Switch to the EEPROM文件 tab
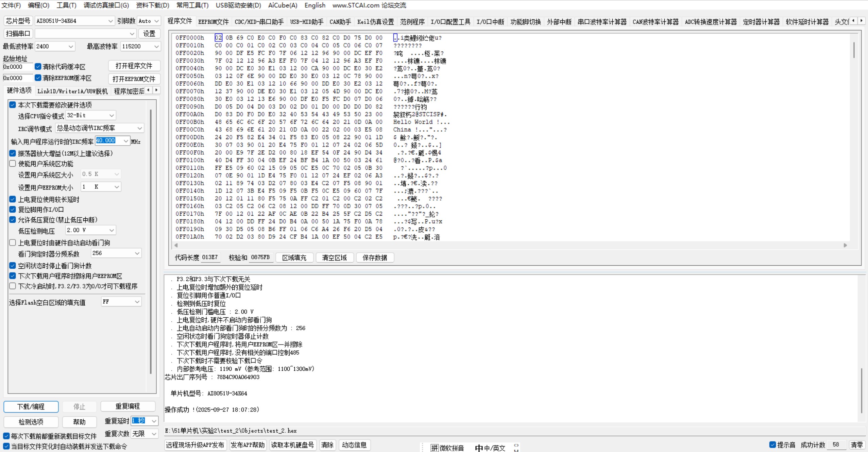This screenshot has width=868, height=452. pos(213,22)
